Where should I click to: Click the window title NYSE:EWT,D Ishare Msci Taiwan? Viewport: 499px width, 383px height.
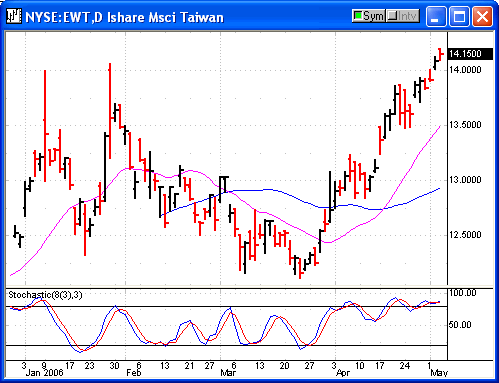124,17
